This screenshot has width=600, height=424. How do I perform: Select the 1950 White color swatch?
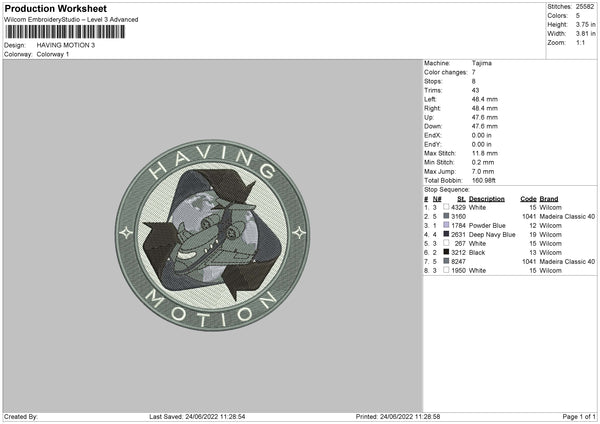click(x=446, y=270)
